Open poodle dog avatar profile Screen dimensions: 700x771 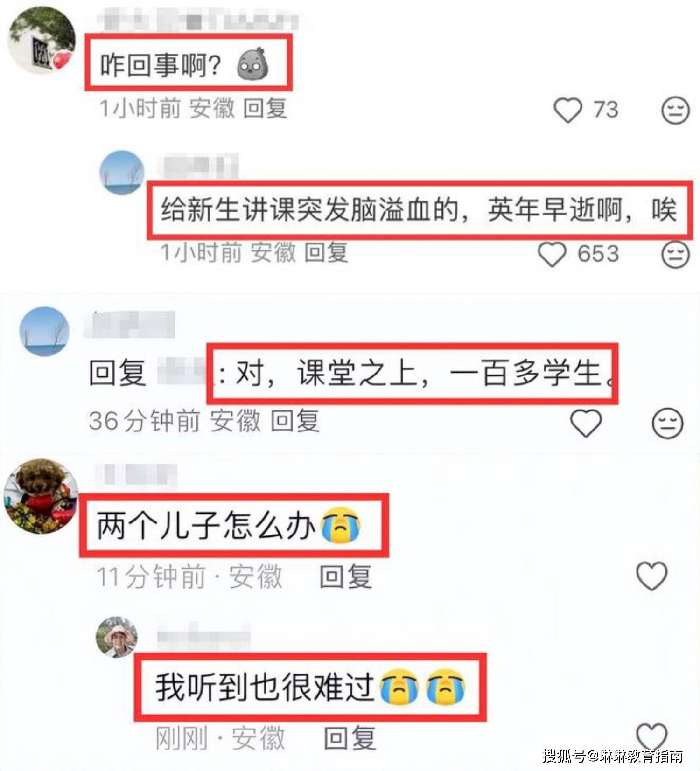[41, 496]
